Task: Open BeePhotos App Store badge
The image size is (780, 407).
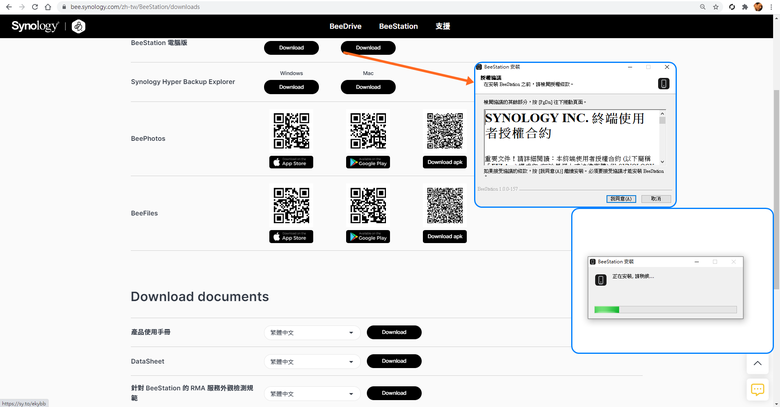Action: point(291,162)
